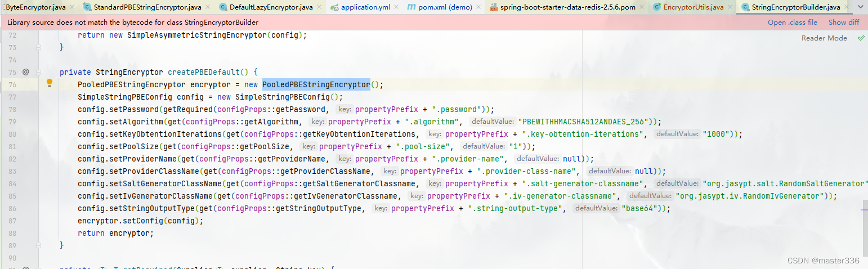The image size is (868, 269).
Task: Click the green inspection checkmark icon
Action: click(x=861, y=38)
